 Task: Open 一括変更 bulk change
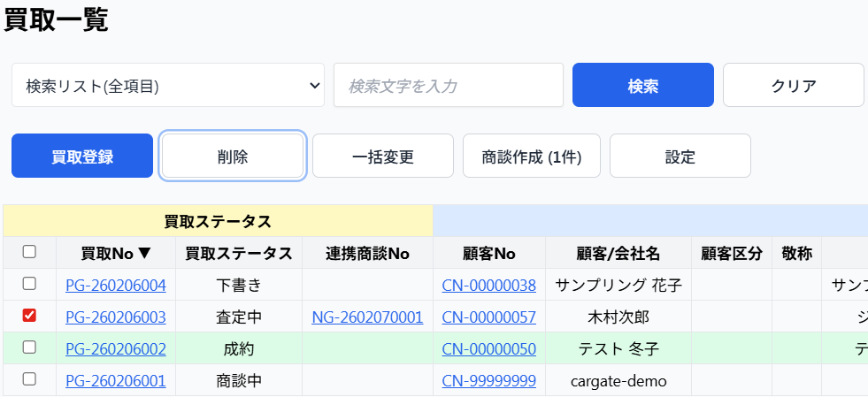click(382, 157)
